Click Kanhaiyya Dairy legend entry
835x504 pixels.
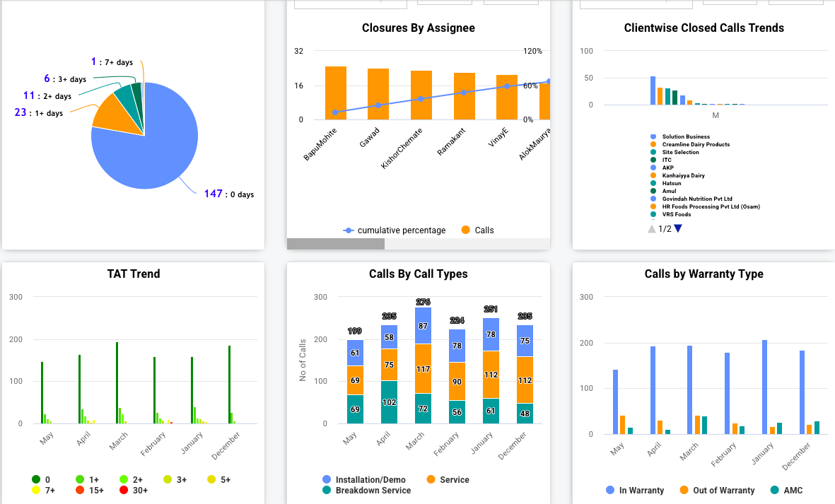tap(677, 175)
